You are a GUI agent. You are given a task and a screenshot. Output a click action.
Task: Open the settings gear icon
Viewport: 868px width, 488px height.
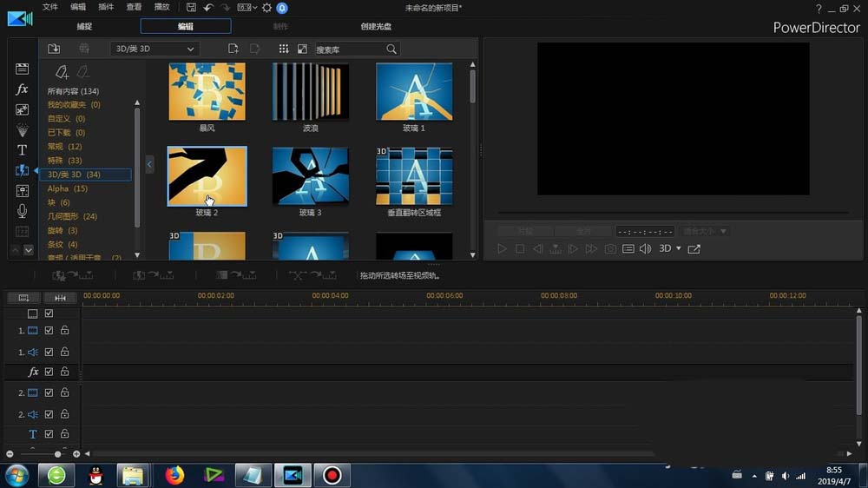(266, 8)
